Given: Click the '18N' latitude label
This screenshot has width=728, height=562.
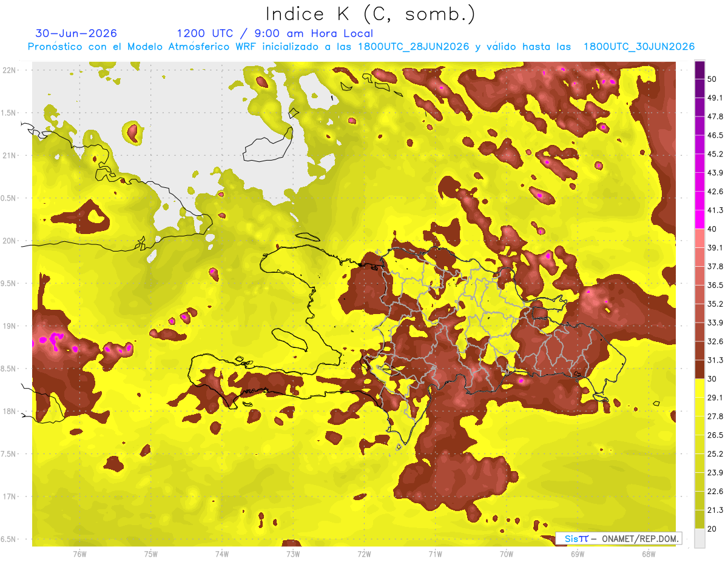Looking at the screenshot, I should coord(9,412).
